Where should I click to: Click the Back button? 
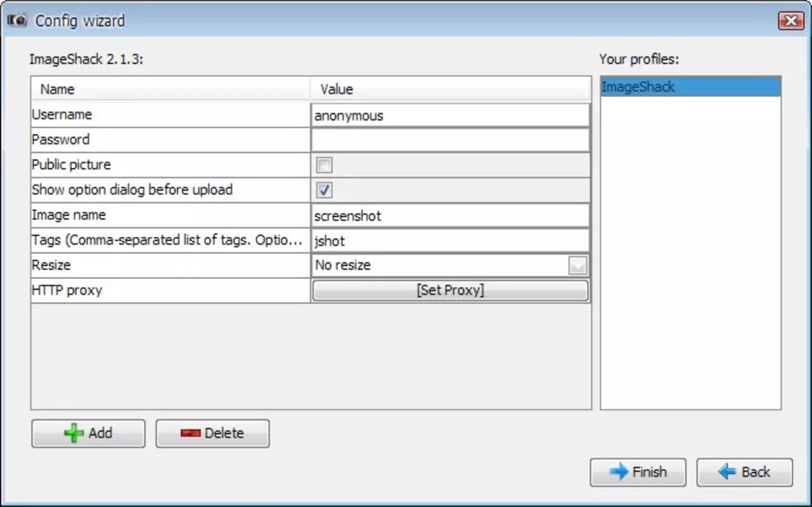(744, 472)
